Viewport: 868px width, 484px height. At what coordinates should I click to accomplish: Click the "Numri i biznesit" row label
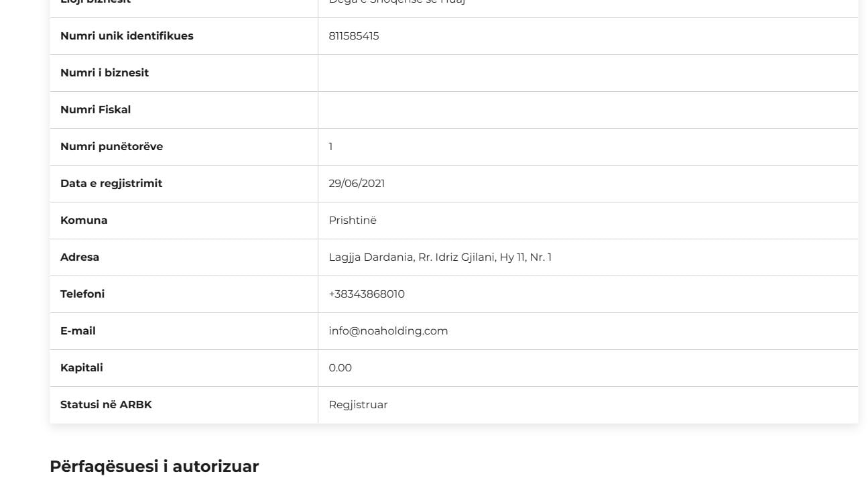(105, 73)
